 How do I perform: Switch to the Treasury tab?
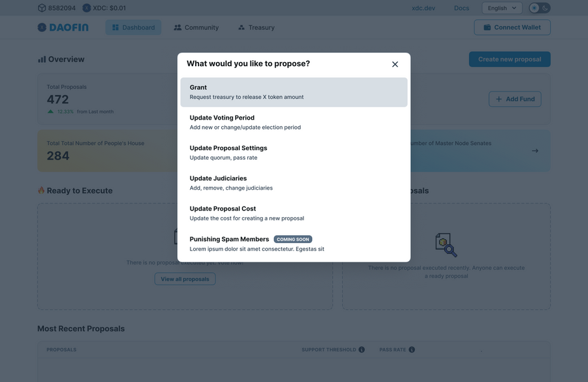(256, 27)
